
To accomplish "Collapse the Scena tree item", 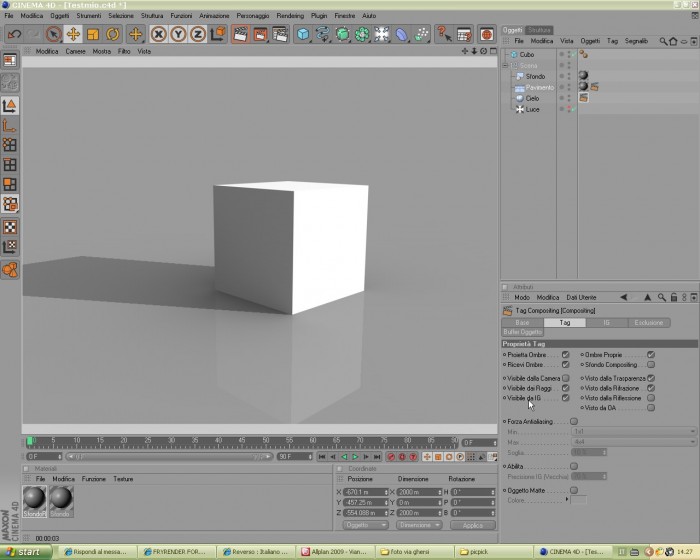I will point(505,66).
